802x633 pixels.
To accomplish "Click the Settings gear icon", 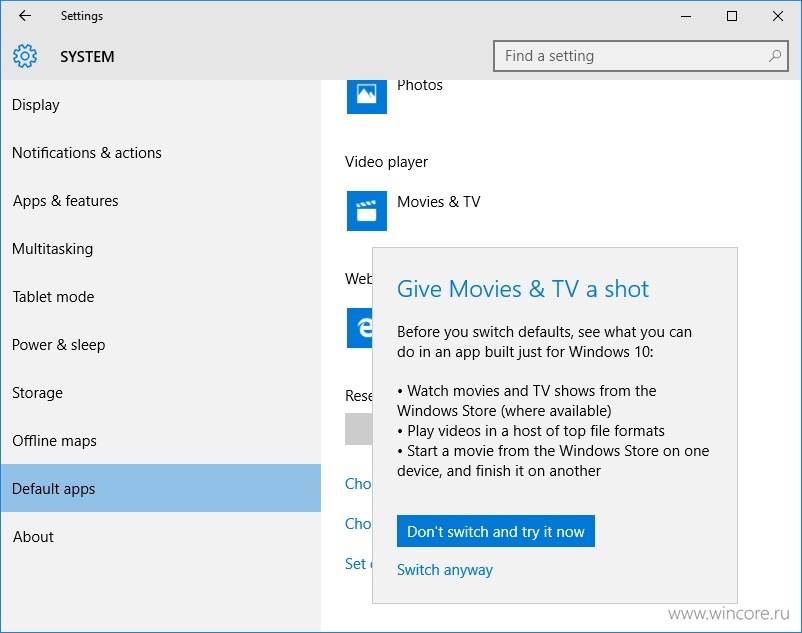I will click(25, 56).
